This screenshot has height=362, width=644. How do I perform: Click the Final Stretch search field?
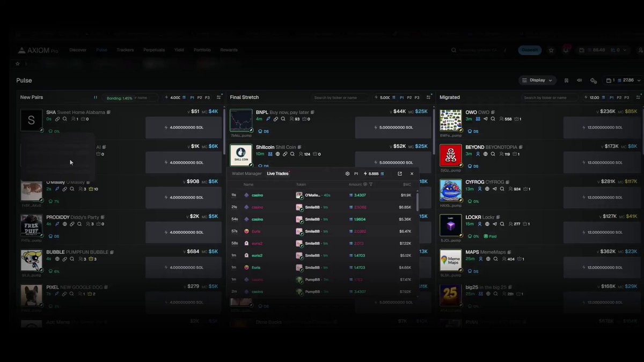pos(341,98)
